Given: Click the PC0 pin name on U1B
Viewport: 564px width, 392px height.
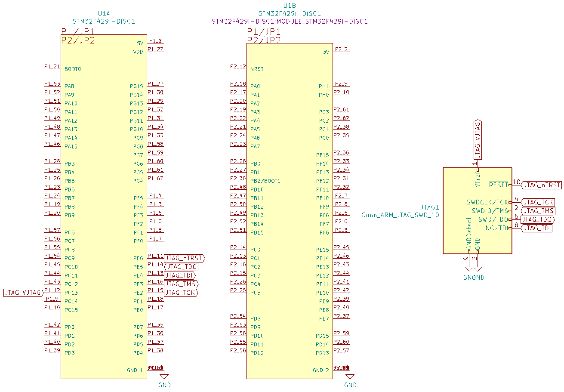Looking at the screenshot, I should point(256,250).
